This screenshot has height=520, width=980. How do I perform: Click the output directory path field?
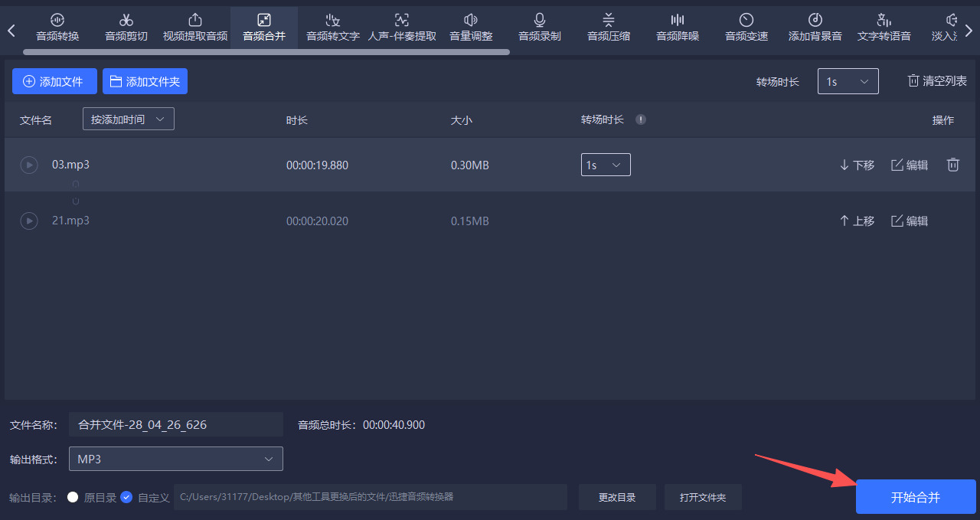pos(371,497)
